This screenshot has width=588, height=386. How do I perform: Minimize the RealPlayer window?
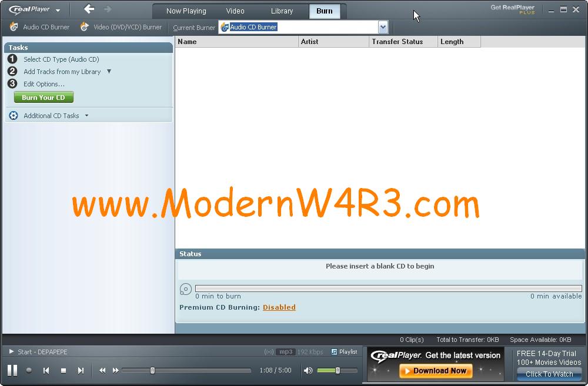[551, 10]
